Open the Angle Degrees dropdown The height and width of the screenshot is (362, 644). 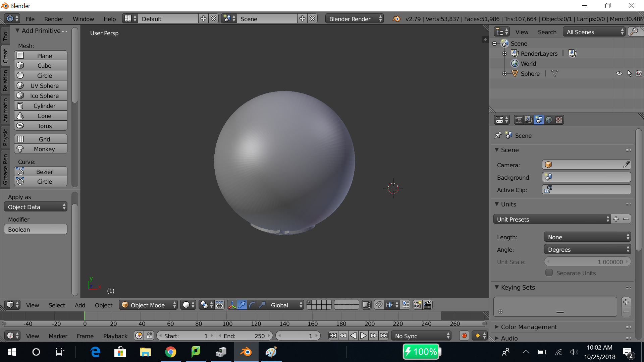point(587,249)
